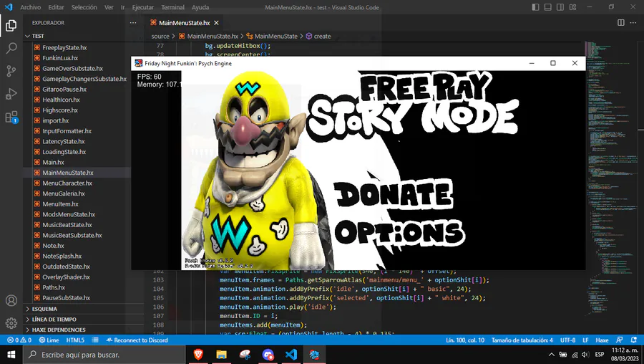Viewport: 644px width, 364px height.
Task: Click the Lín. 100, col. 10 indicator
Action: click(x=465, y=340)
